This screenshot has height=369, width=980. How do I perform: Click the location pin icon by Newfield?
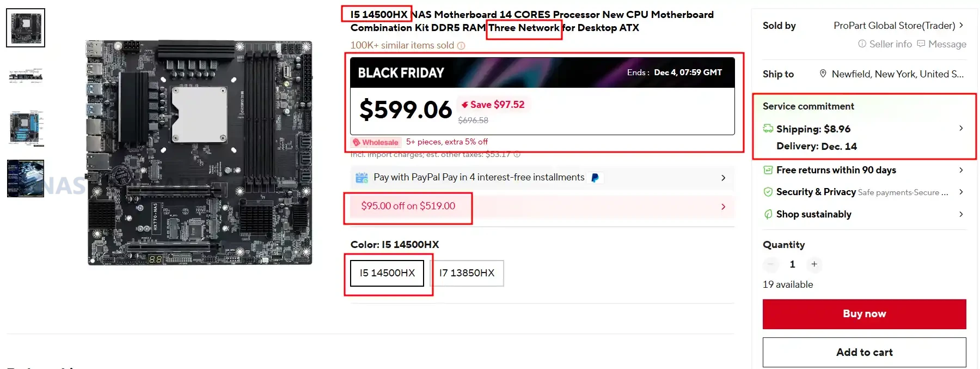(x=823, y=74)
